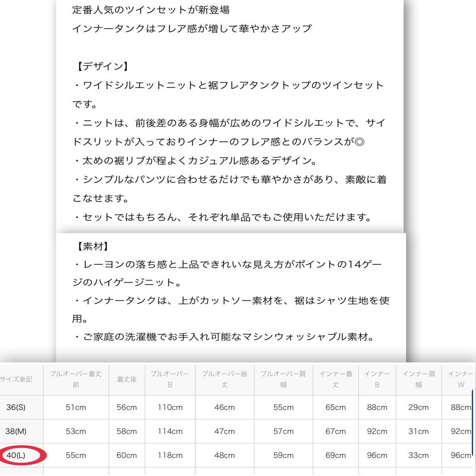Click 96cm under インナーB column

[377, 455]
